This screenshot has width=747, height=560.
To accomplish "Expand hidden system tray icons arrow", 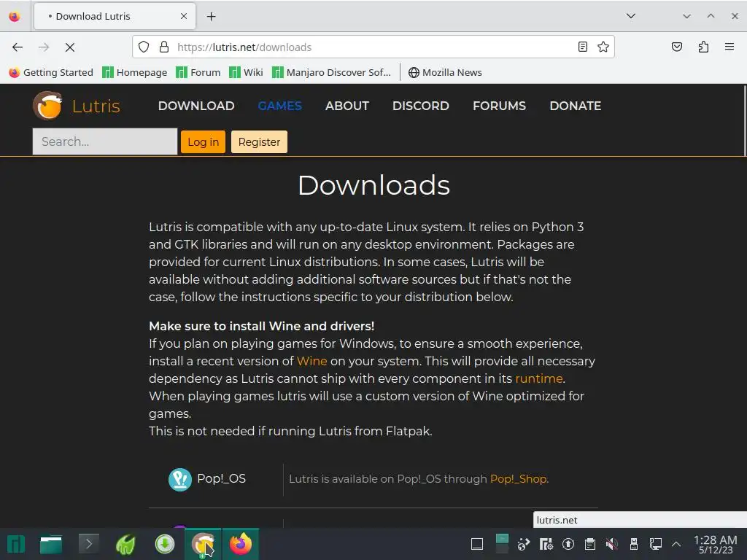I will tap(676, 544).
